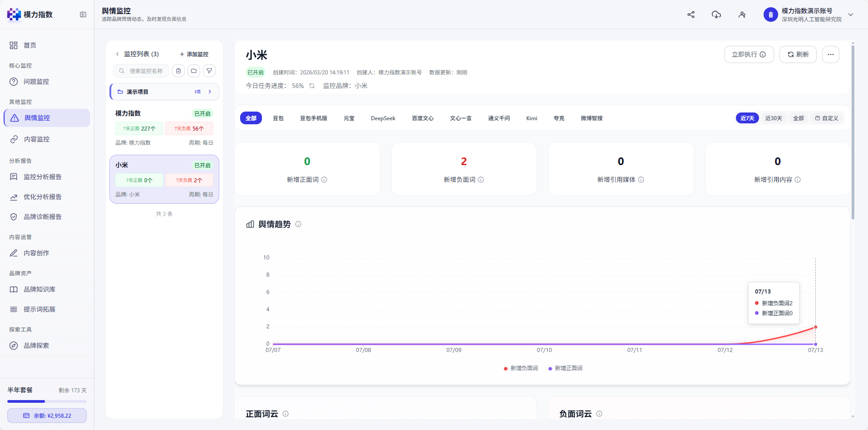This screenshot has height=430, width=868.
Task: Select the 文心一言 tab
Action: point(461,118)
